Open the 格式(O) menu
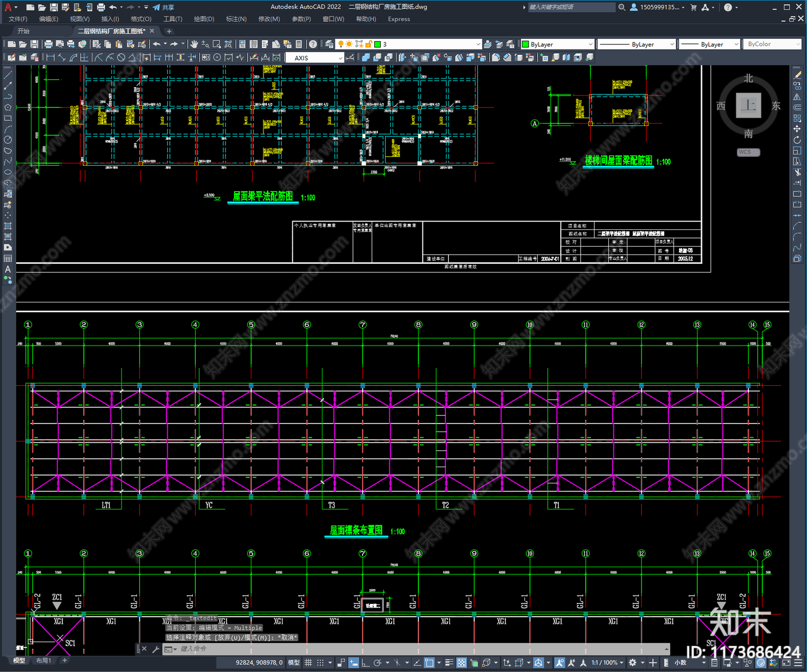The width and height of the screenshot is (807, 672). [141, 19]
